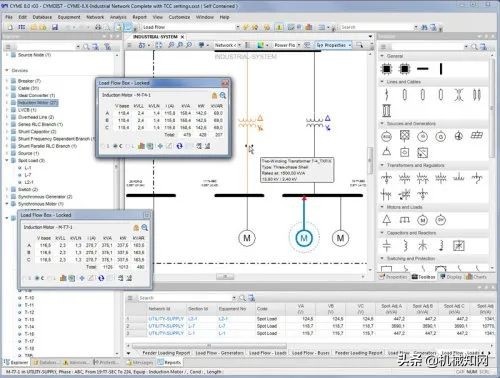The height and width of the screenshot is (378, 500).
Task: Click the highlighted blue motor M on the diagram
Action: pos(304,238)
